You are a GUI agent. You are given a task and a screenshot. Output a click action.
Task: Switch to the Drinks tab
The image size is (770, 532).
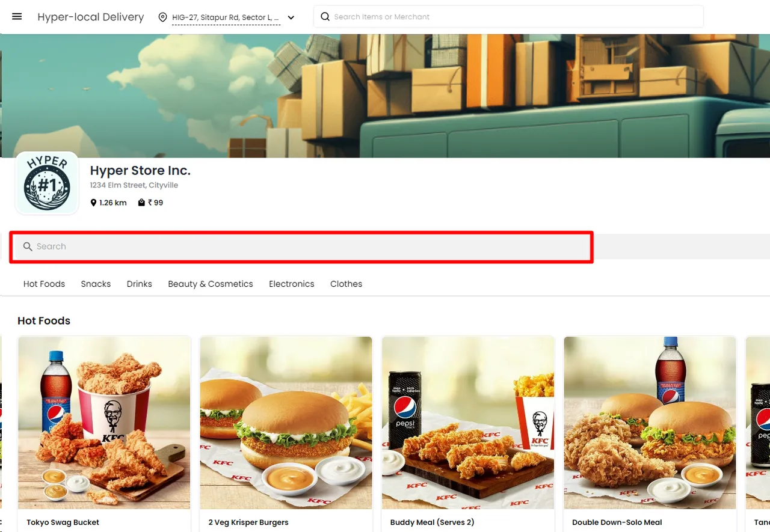click(139, 284)
